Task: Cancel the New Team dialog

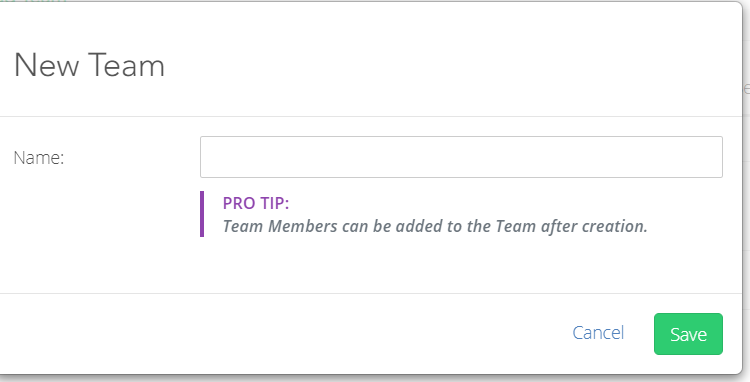Action: [598, 333]
